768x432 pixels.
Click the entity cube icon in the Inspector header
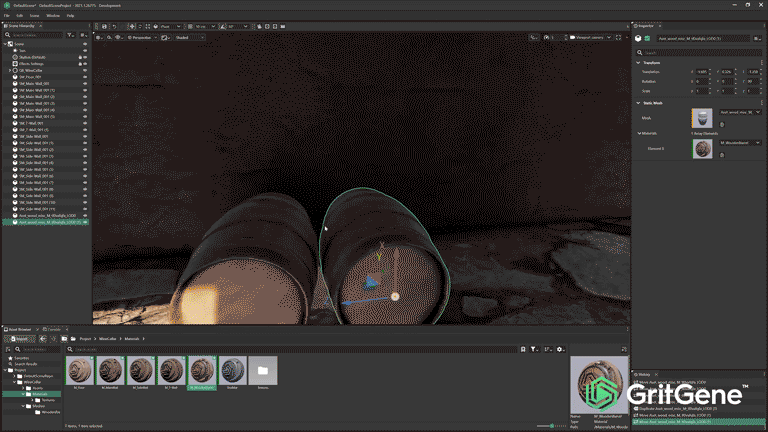coord(638,38)
